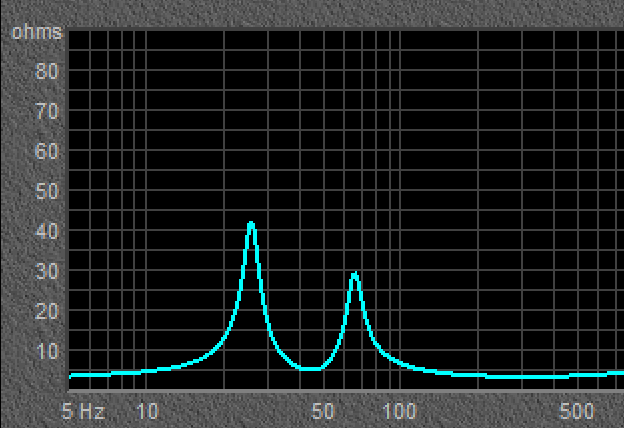Viewport: 624px width, 428px height.
Task: Click the second impedance peak near 30 ohms
Action: tap(355, 276)
